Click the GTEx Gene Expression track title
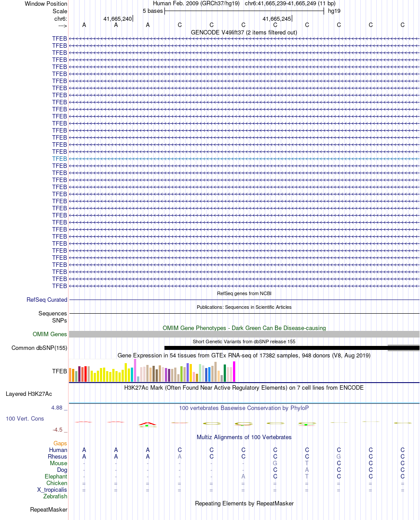420x520 pixels. tap(244, 356)
